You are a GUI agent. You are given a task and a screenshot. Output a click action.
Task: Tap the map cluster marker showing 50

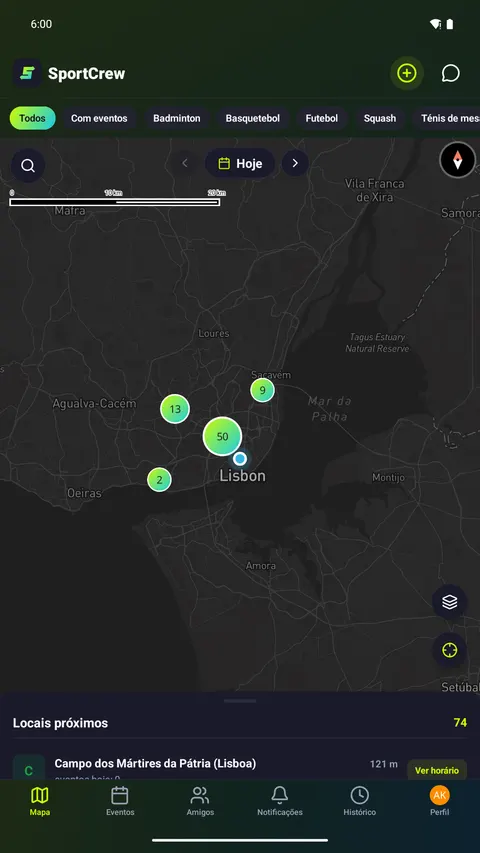pyautogui.click(x=222, y=436)
